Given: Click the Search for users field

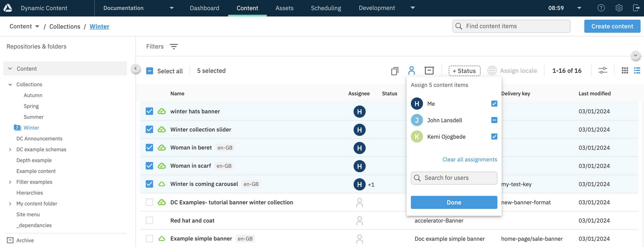Looking at the screenshot, I should (x=454, y=178).
